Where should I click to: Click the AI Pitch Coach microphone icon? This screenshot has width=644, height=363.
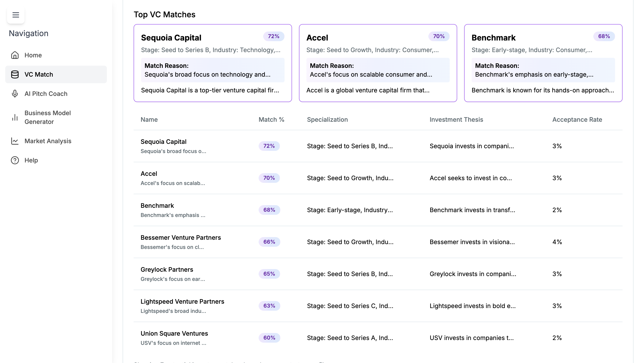point(15,94)
